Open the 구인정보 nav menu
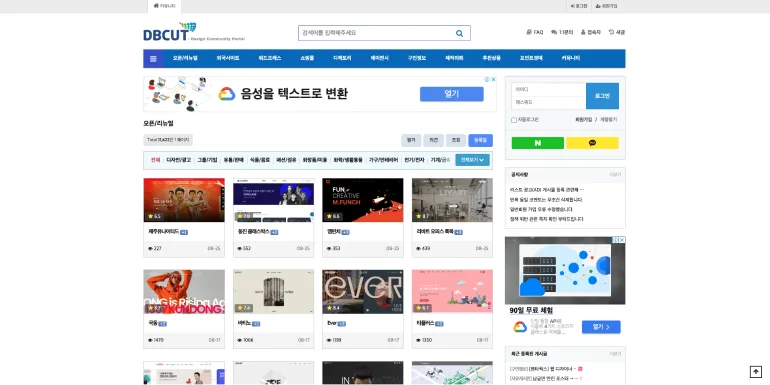 417,58
